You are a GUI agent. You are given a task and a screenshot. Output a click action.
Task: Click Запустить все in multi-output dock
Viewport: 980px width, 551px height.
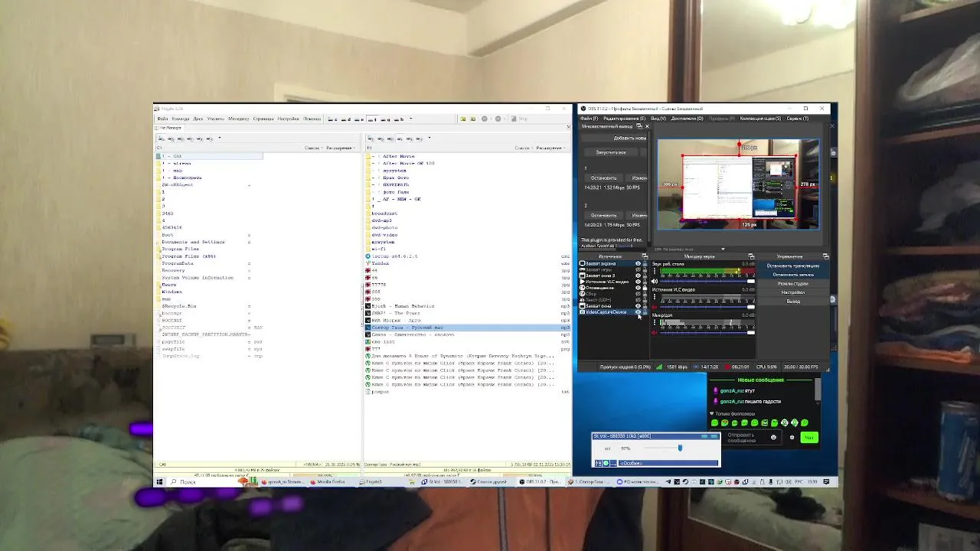click(x=611, y=152)
